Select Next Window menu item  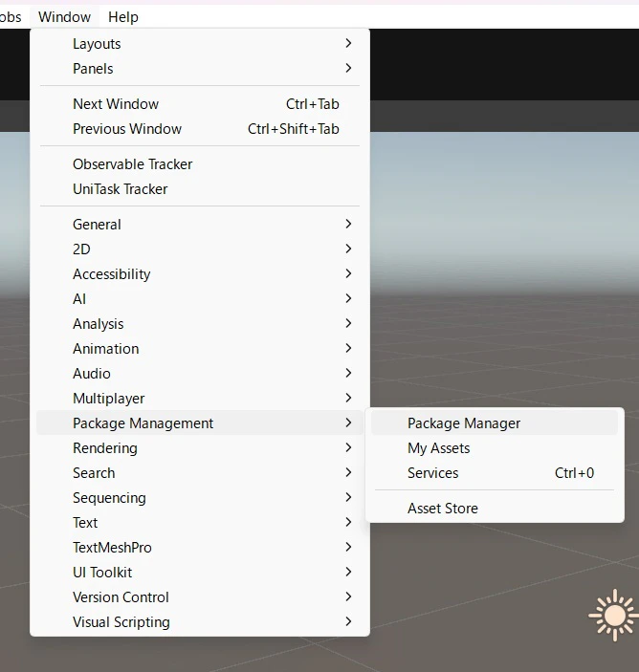[x=200, y=103]
